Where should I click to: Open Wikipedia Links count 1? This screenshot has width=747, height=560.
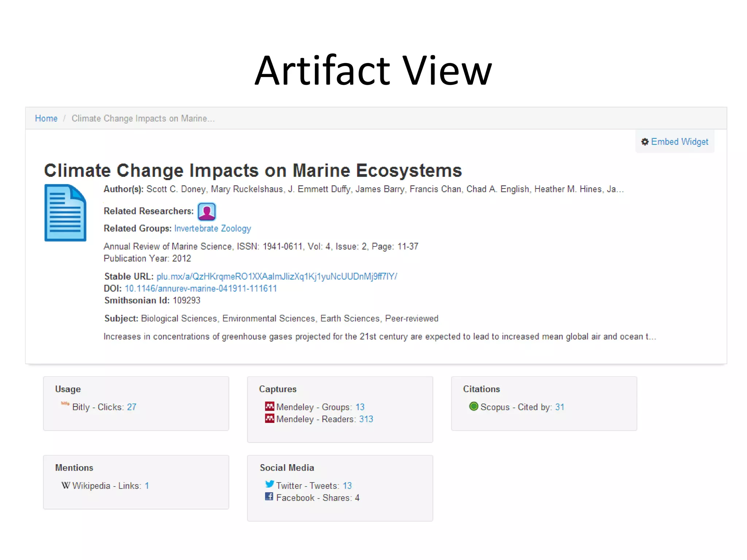coord(147,486)
